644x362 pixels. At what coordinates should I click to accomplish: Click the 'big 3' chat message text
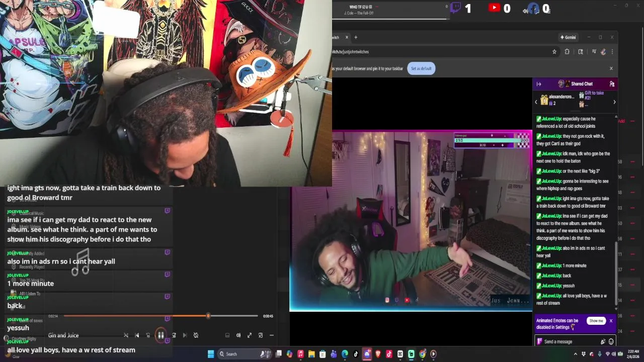(x=581, y=171)
